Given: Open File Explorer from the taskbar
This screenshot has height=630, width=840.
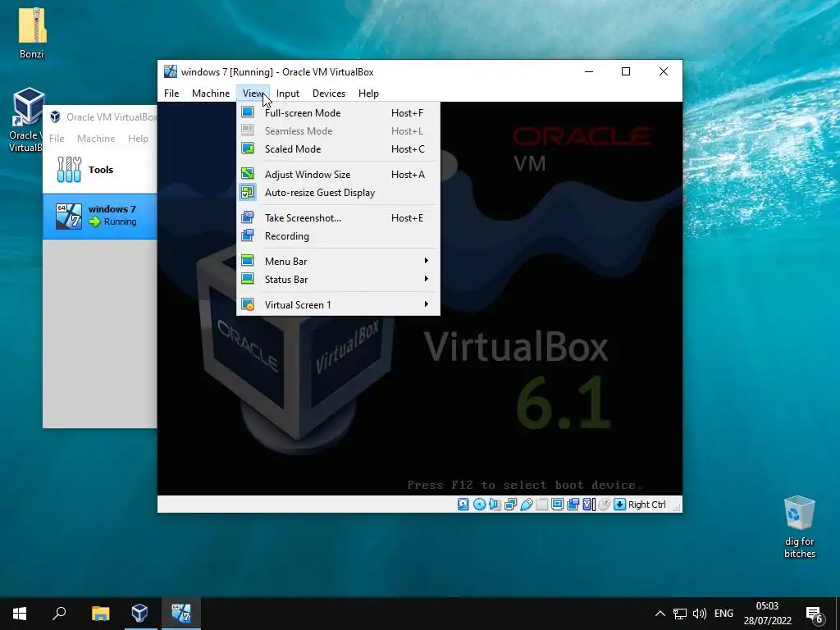Looking at the screenshot, I should 100,614.
